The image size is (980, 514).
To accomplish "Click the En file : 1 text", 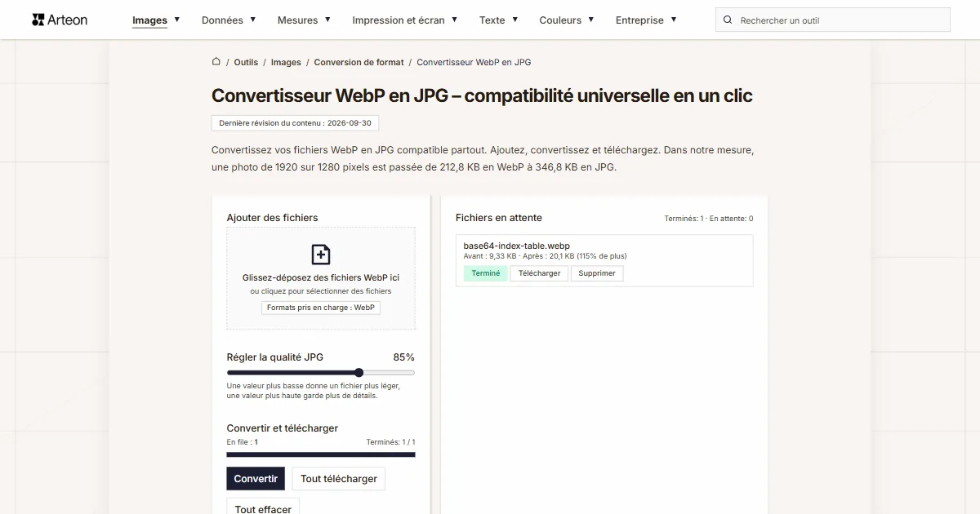I will pyautogui.click(x=243, y=442).
